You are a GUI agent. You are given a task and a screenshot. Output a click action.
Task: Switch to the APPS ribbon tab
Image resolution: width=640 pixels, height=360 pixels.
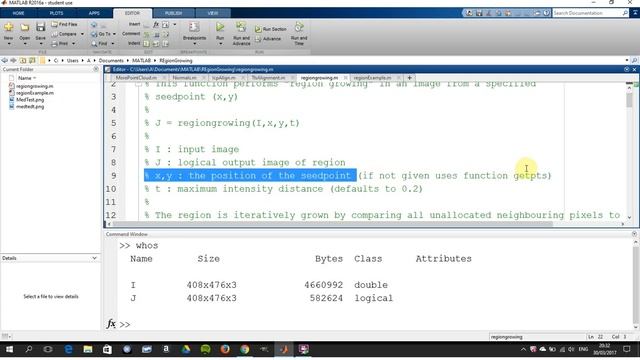(94, 13)
